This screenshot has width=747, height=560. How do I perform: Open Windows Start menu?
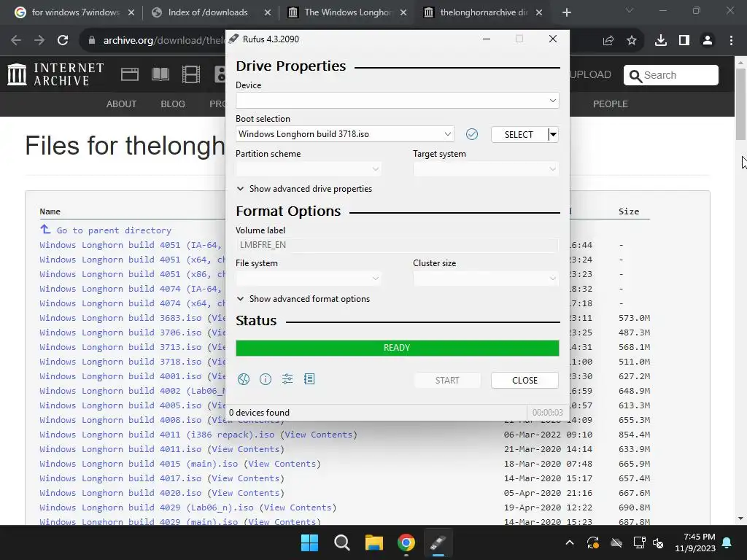point(309,542)
